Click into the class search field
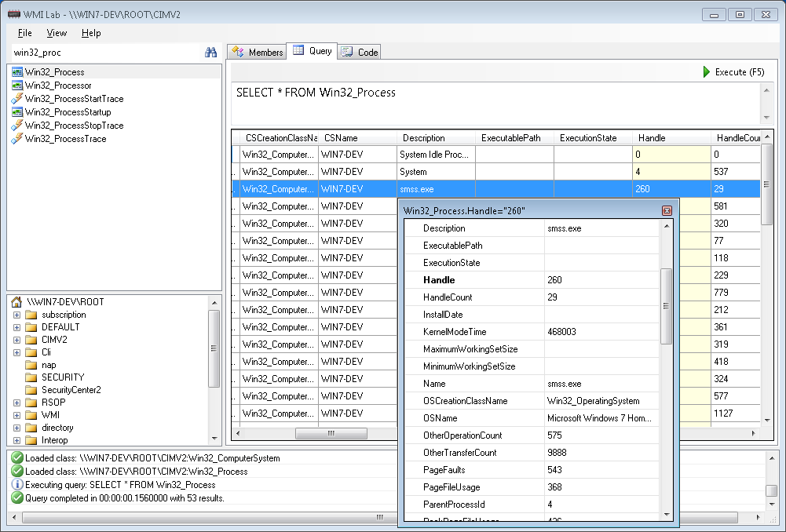 pos(105,53)
